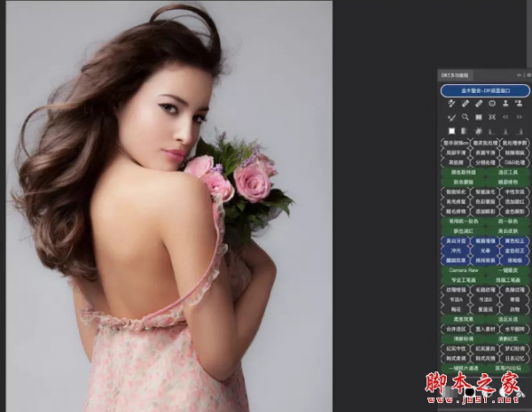
Task: Click the 纹理增强 button
Action: coord(456,290)
